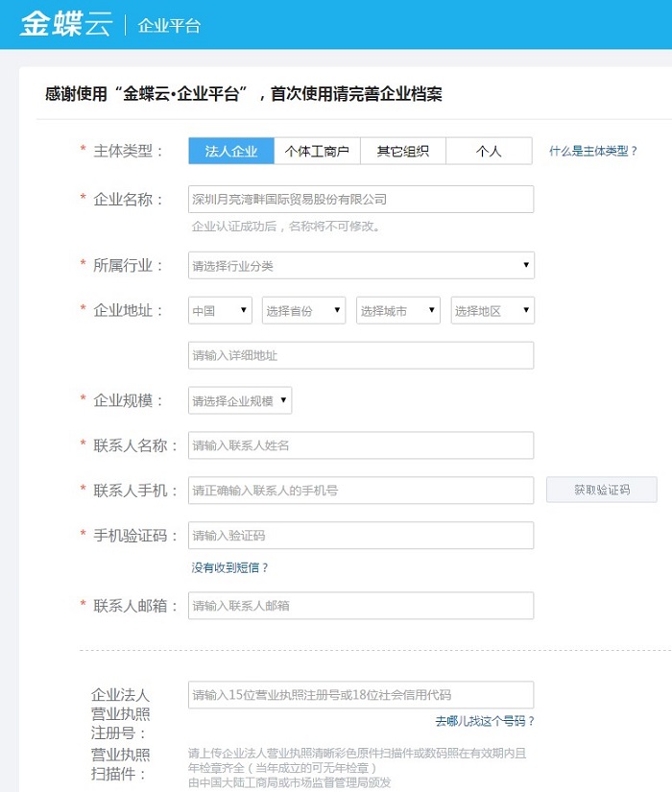The width and height of the screenshot is (672, 792).
Task: Click the 企业名称 company name field
Action: [x=360, y=200]
